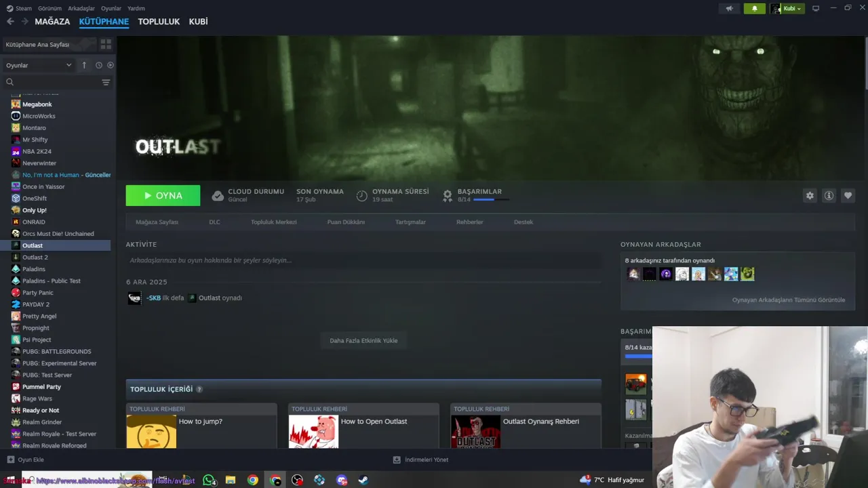Click Oynayan Arkadaşların Tümünü Görüntüle link
The height and width of the screenshot is (488, 868).
tap(789, 300)
